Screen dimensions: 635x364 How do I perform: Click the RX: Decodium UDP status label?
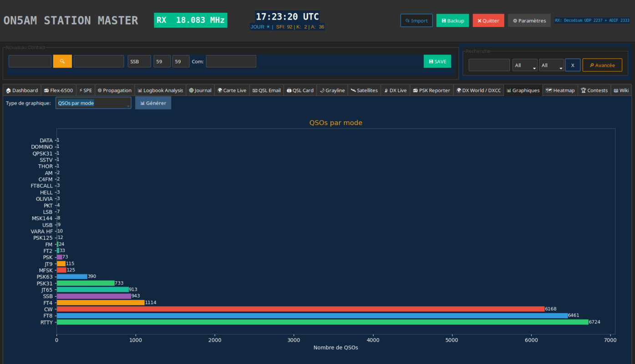(x=592, y=20)
